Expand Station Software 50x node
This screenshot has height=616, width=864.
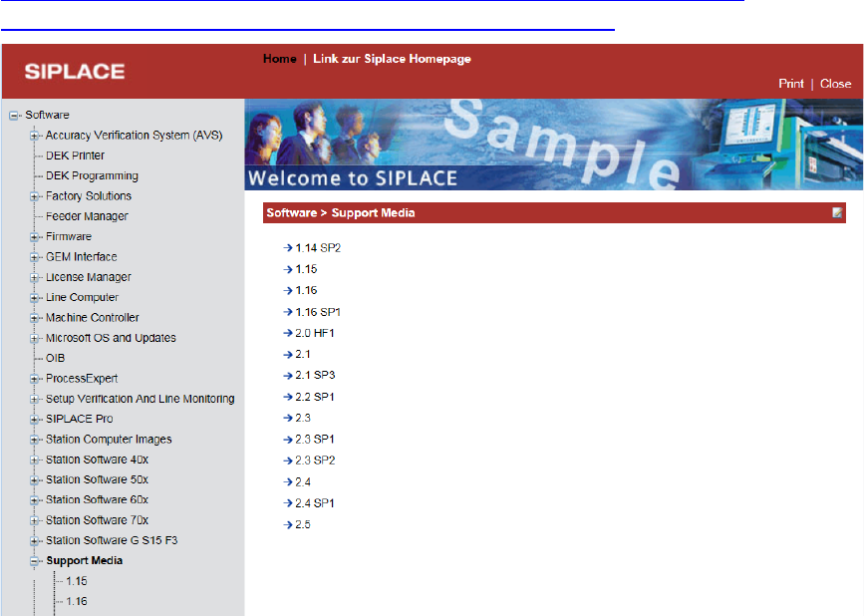(34, 479)
